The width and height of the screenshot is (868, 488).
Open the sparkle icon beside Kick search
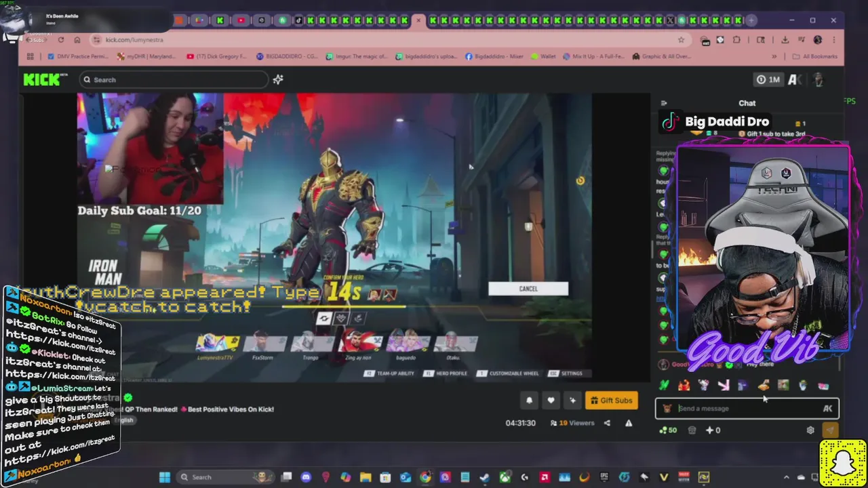278,79
